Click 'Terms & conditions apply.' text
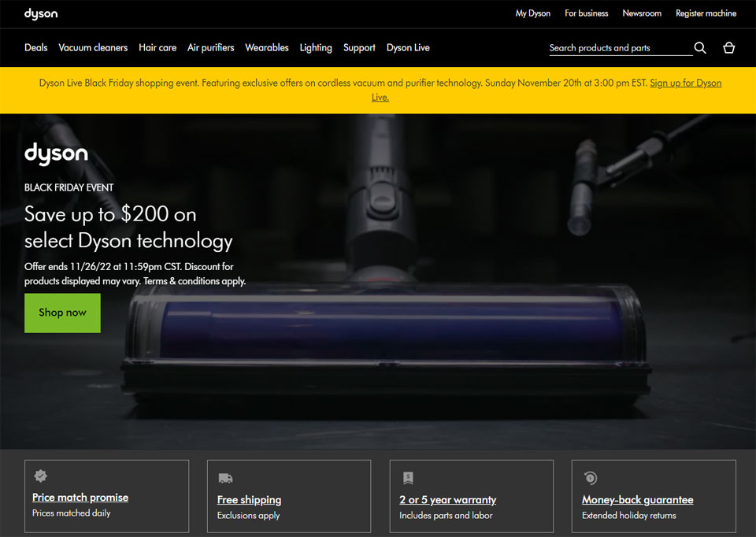The image size is (756, 537). click(x=195, y=281)
